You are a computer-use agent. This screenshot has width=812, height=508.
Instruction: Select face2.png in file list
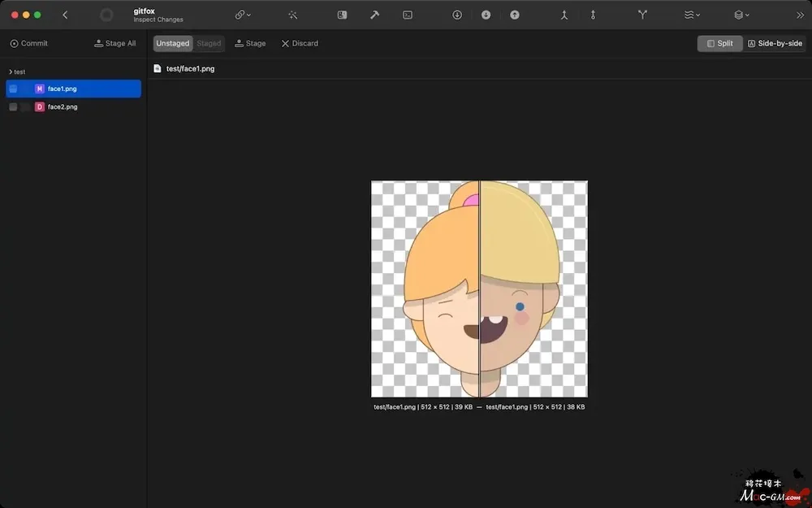(74, 106)
